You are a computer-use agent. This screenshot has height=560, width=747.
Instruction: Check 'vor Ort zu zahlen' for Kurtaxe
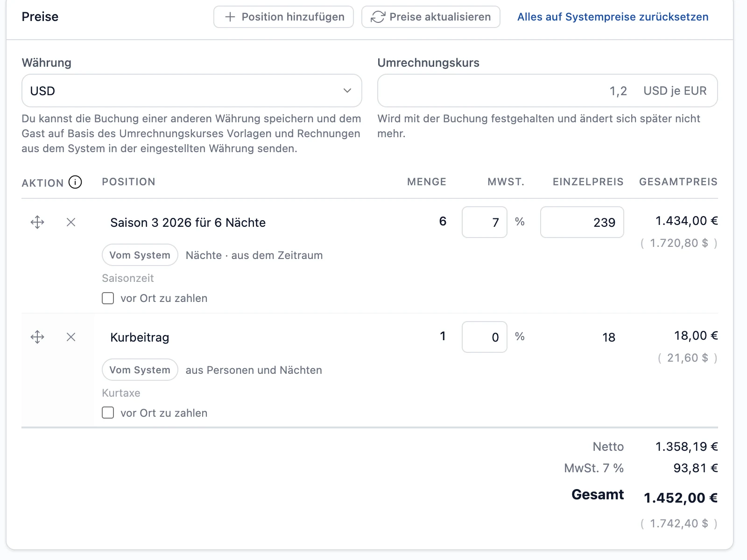point(108,413)
